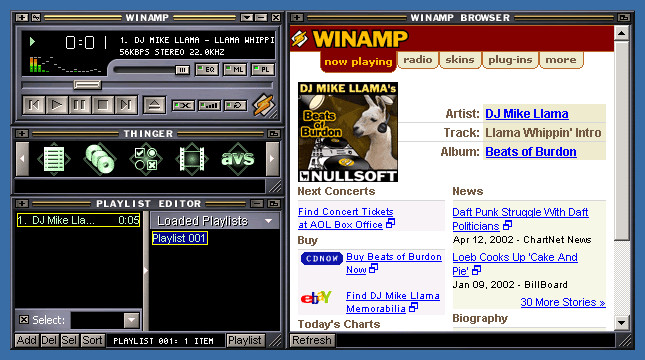The height and width of the screenshot is (360, 645).
Task: Click Find DJ Mike Llama Memorabilia link
Action: coord(393,302)
